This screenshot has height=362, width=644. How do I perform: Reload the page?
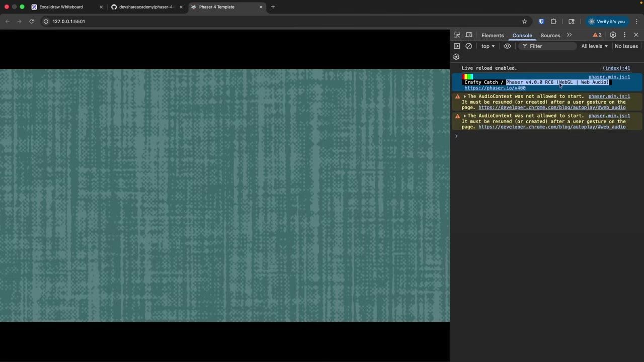[31, 22]
